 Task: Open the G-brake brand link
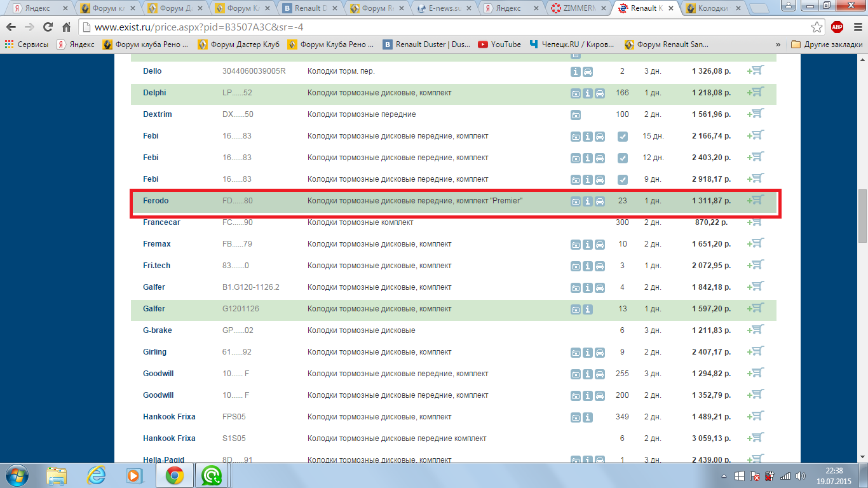click(158, 330)
